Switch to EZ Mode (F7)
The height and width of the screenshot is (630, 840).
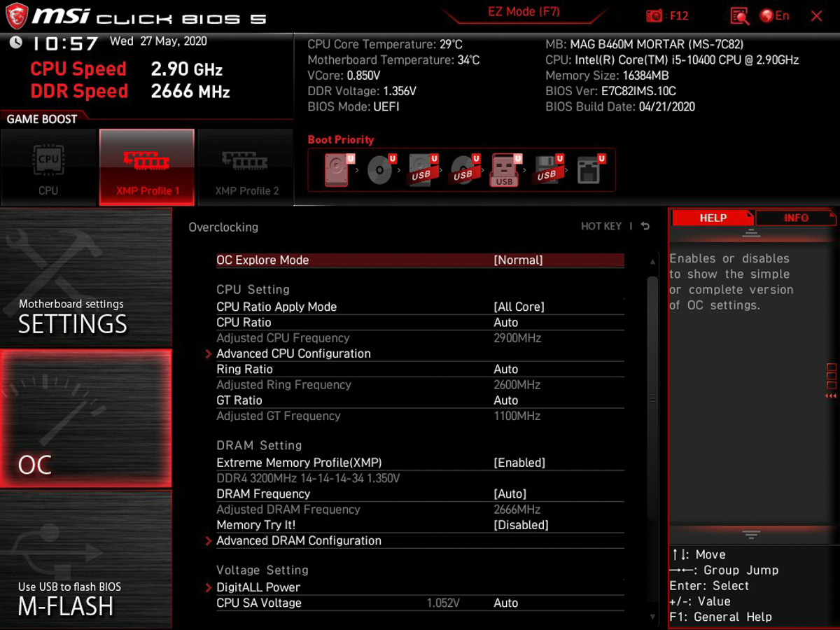point(524,12)
